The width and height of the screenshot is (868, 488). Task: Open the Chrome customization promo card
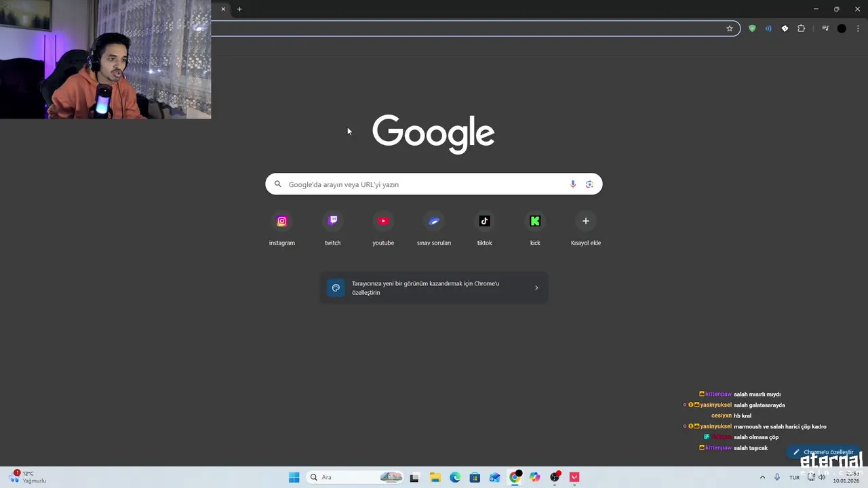click(x=434, y=288)
